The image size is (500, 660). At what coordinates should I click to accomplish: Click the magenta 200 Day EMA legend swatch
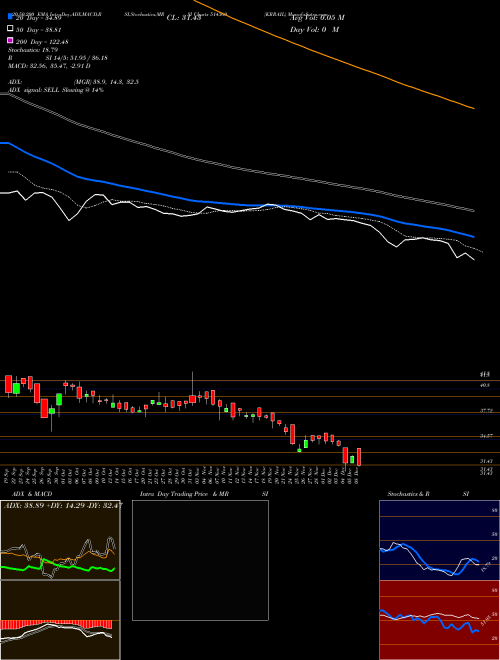(x=10, y=40)
